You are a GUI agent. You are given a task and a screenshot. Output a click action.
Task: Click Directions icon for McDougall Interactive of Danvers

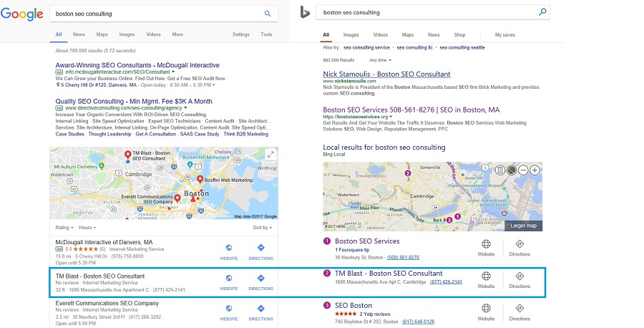coord(260,248)
